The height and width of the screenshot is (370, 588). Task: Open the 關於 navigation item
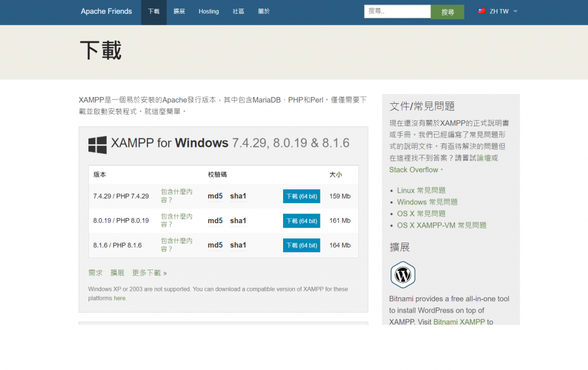(264, 12)
